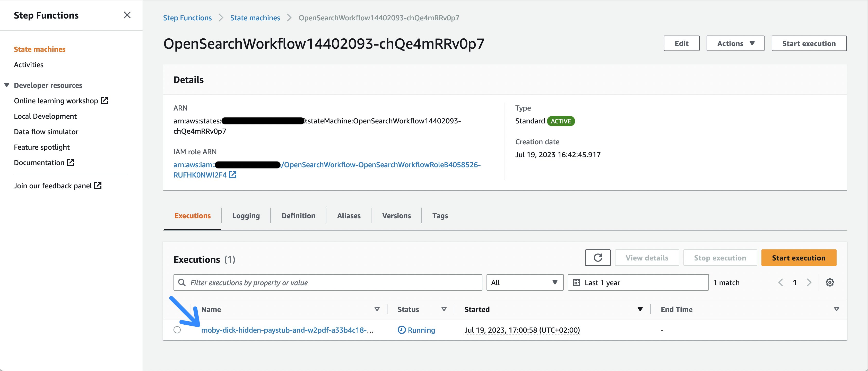Collapse Developer resources section
The width and height of the screenshot is (868, 371).
point(6,85)
